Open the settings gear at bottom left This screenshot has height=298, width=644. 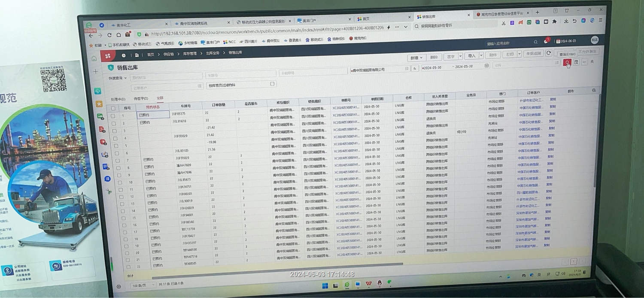click(119, 286)
